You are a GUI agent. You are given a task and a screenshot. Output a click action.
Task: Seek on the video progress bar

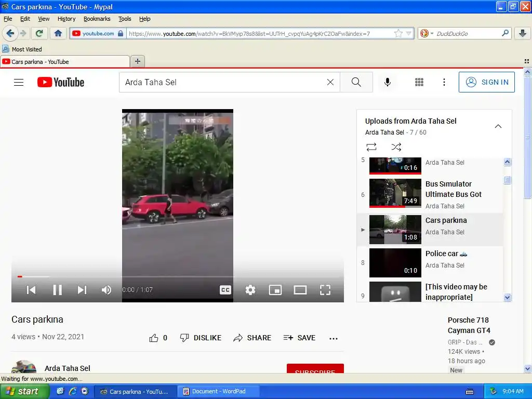tap(178, 276)
